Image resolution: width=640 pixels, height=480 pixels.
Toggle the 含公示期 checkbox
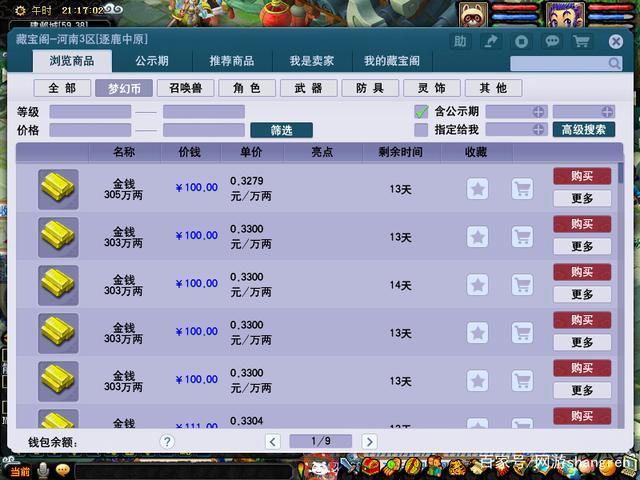421,111
